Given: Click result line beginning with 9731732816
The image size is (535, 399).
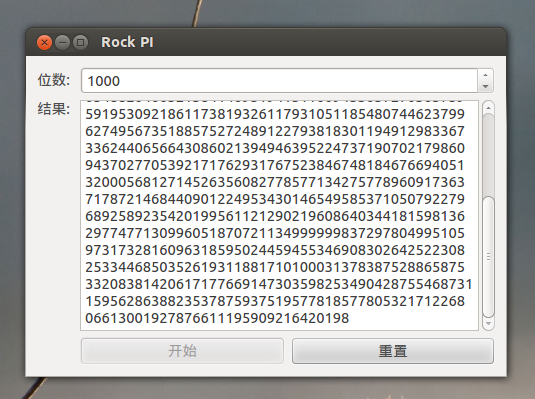Looking at the screenshot, I should click(275, 250).
